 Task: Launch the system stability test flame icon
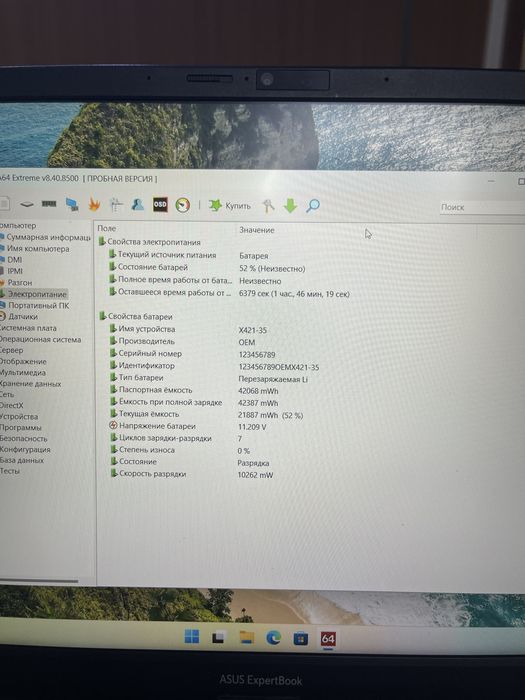[x=94, y=204]
